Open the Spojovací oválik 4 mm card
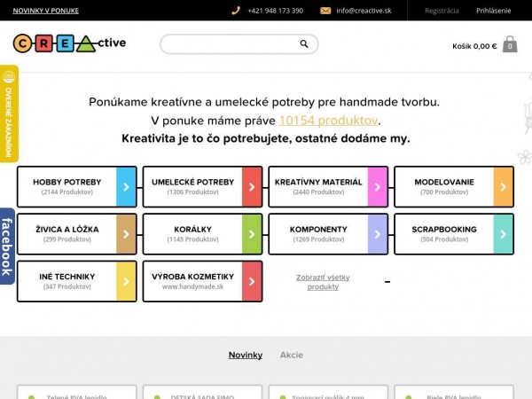532x399 pixels. click(328, 392)
